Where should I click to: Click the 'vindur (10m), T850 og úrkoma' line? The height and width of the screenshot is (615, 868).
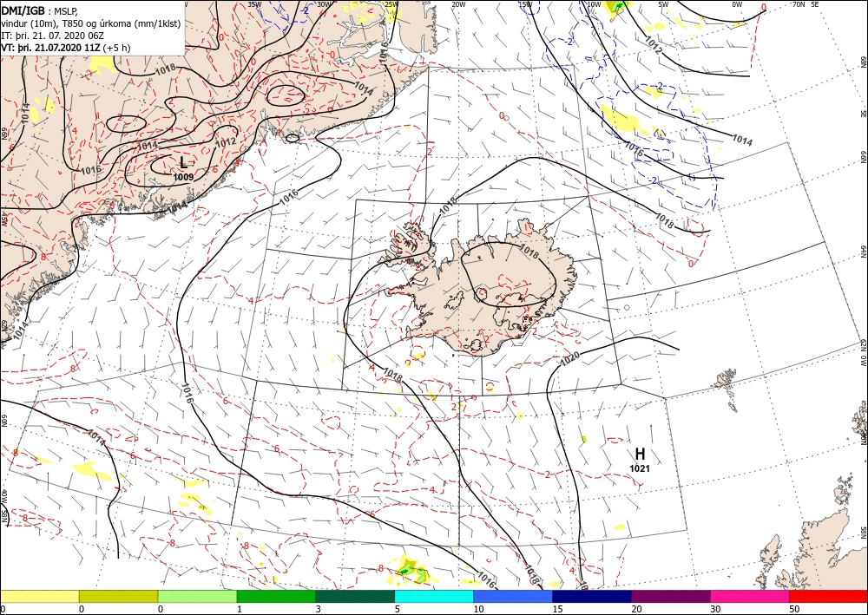[x=91, y=23]
